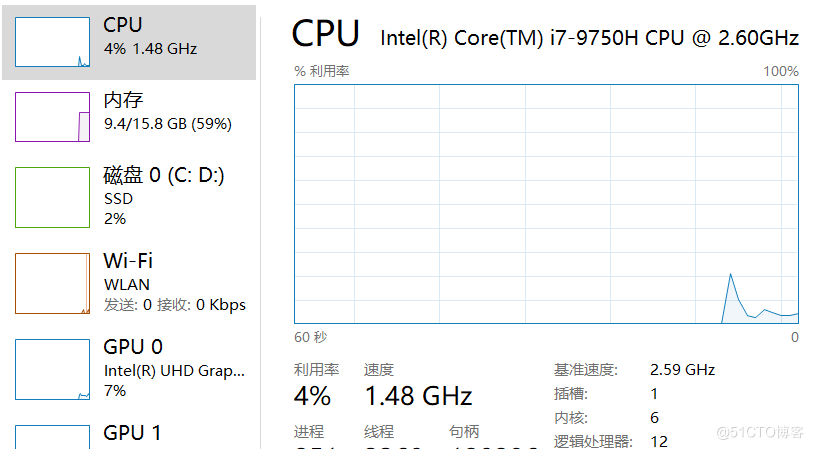The image size is (813, 449).
Task: Select Intel(R) UHD Graphics GPU 0 entry
Action: tap(129, 369)
